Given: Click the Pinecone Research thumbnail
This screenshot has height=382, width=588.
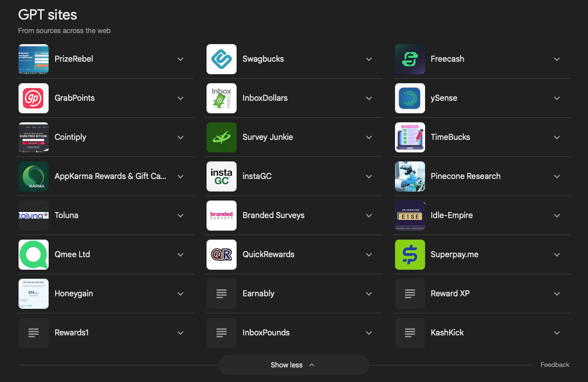Looking at the screenshot, I should coord(410,176).
